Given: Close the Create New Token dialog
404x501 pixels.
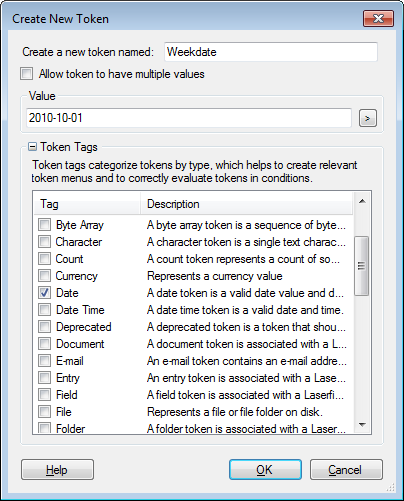Looking at the screenshot, I should [378, 18].
